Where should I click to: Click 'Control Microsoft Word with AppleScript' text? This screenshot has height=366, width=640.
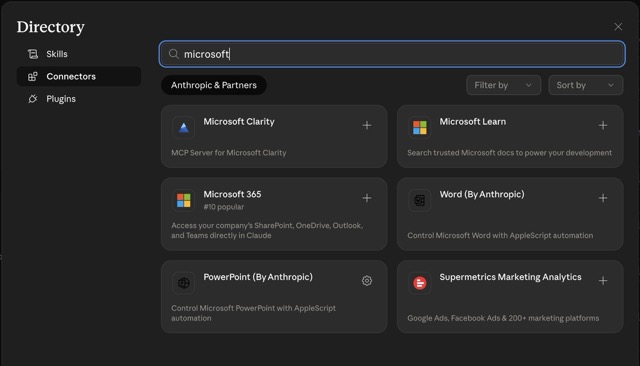tap(500, 235)
